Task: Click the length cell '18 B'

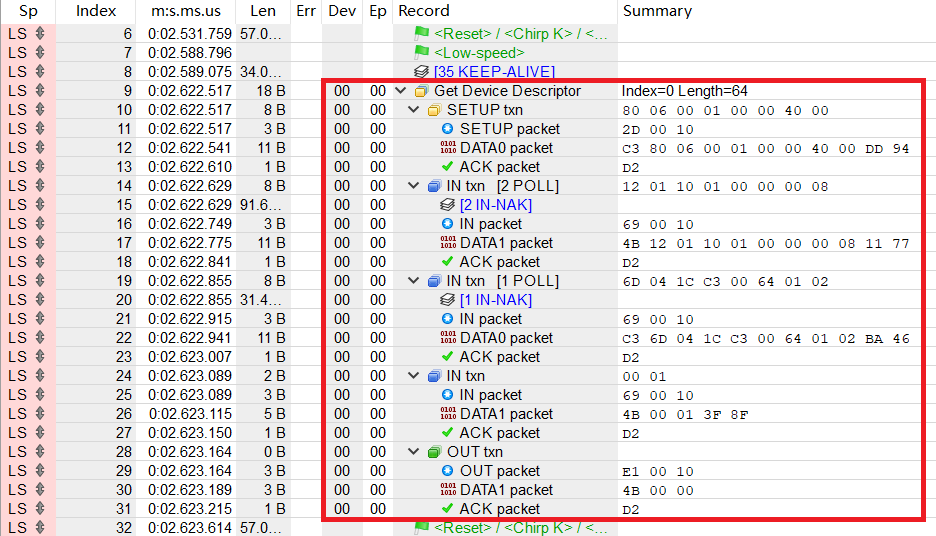Action: pyautogui.click(x=271, y=91)
